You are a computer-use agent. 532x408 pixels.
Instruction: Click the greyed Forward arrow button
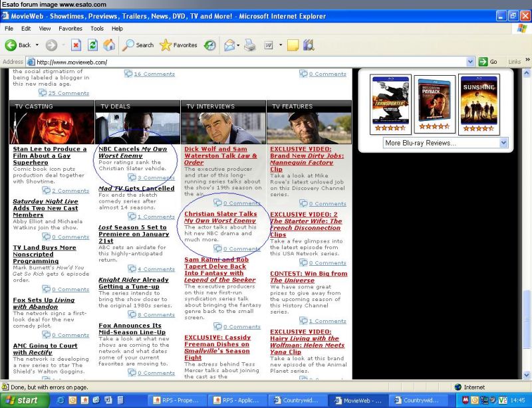[x=52, y=45]
